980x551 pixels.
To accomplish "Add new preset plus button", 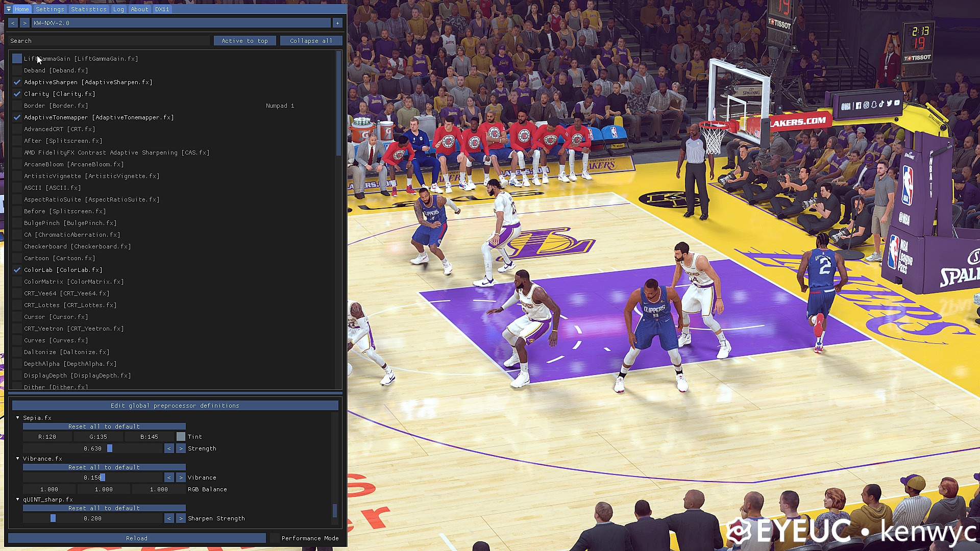I will tap(337, 23).
